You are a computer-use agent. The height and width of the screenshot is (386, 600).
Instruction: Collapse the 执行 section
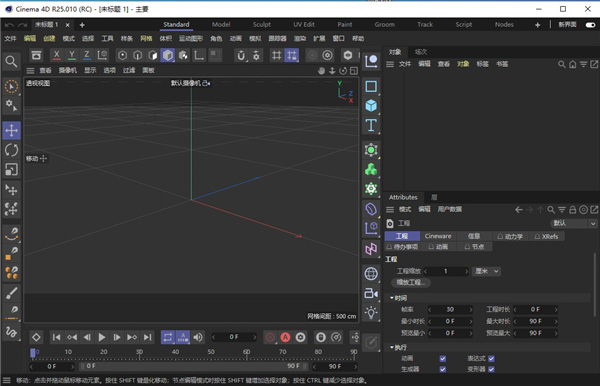point(398,347)
